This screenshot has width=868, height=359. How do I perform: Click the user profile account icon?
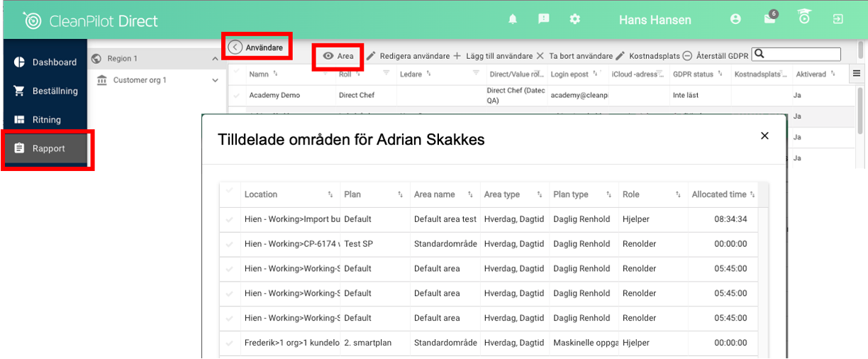pos(735,19)
